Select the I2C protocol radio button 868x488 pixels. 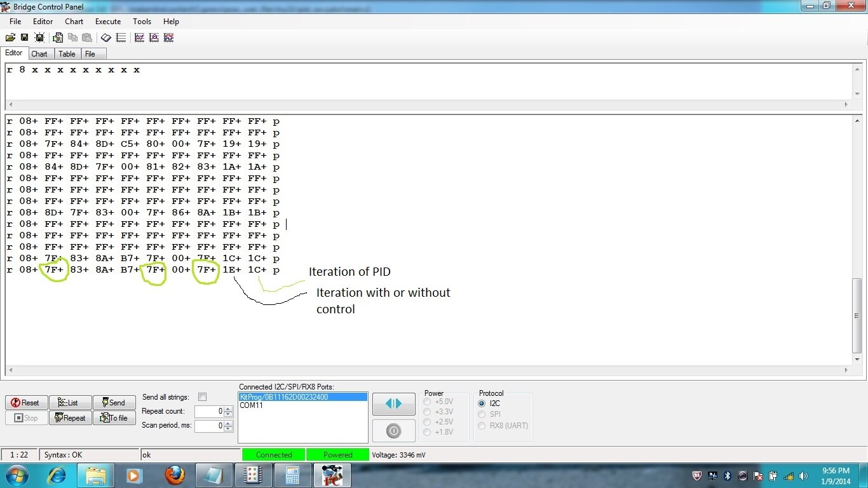482,403
